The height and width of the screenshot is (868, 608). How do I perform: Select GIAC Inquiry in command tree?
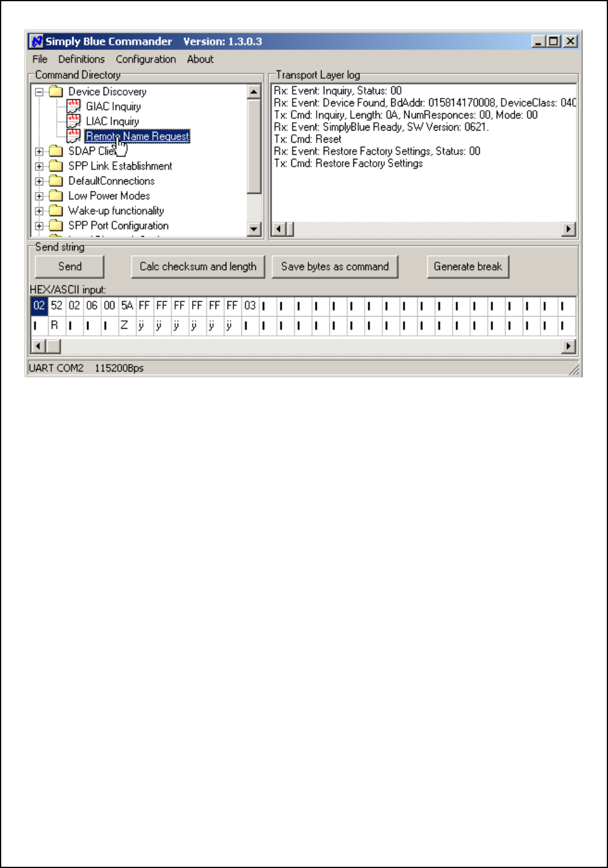tap(113, 107)
